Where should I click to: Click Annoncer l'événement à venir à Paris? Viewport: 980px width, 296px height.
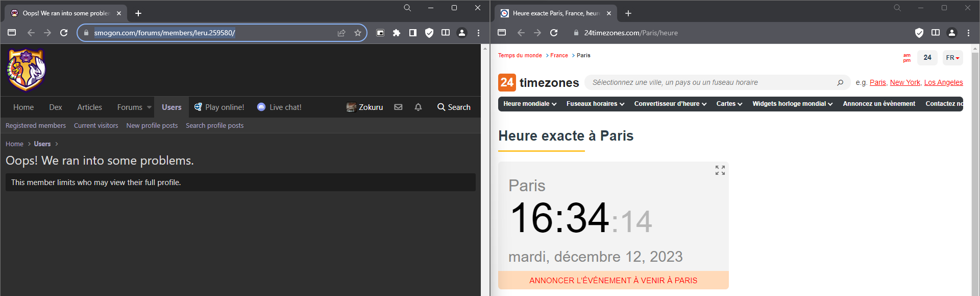point(613,280)
